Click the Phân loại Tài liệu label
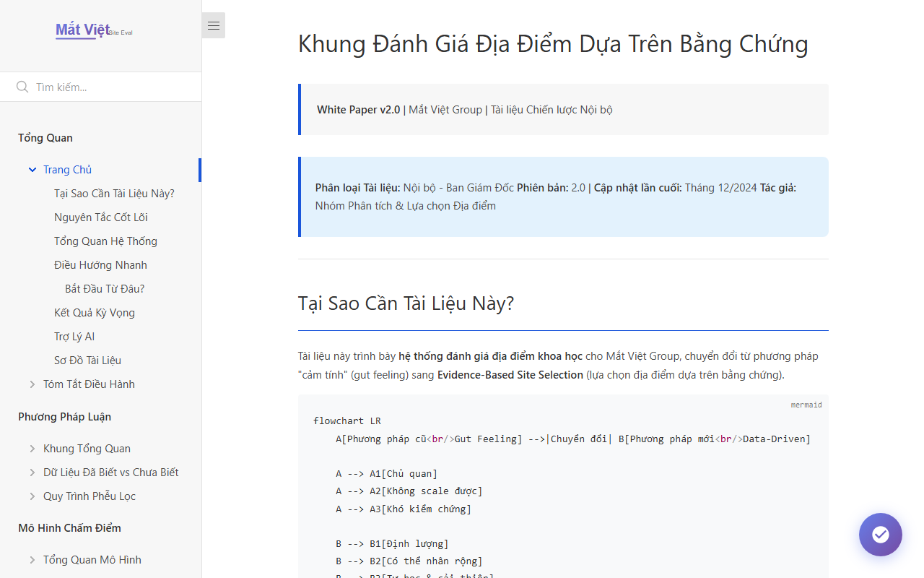Screen dimensions: 924x578 click(x=358, y=188)
